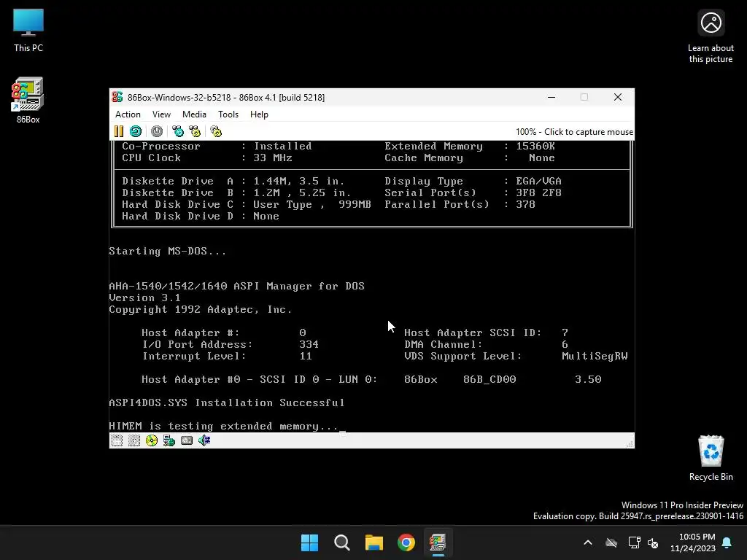
Task: Close the 86Box window
Action: [x=618, y=97]
